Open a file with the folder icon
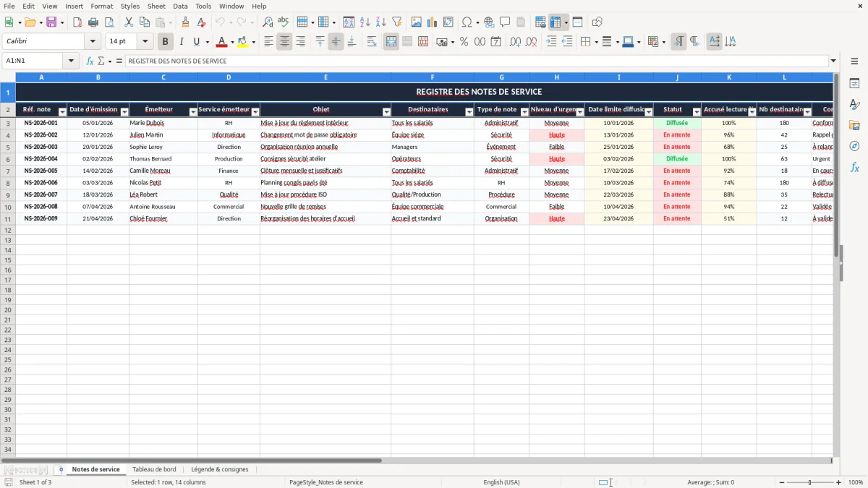This screenshot has height=488, width=868. pyautogui.click(x=30, y=22)
